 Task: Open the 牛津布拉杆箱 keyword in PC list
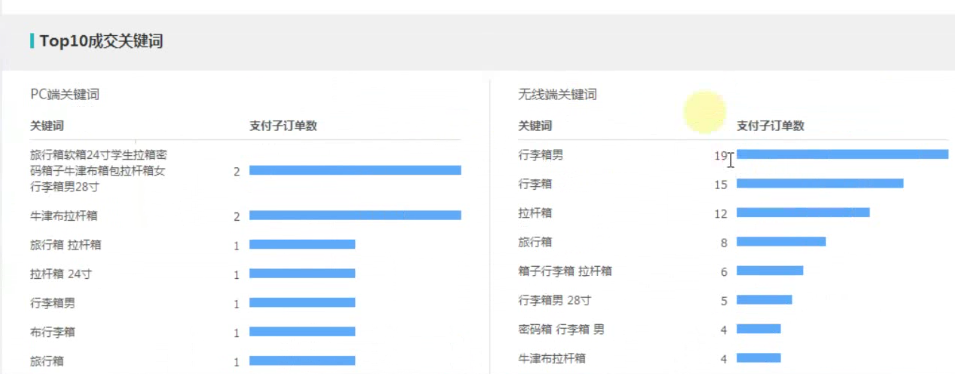[x=64, y=216]
